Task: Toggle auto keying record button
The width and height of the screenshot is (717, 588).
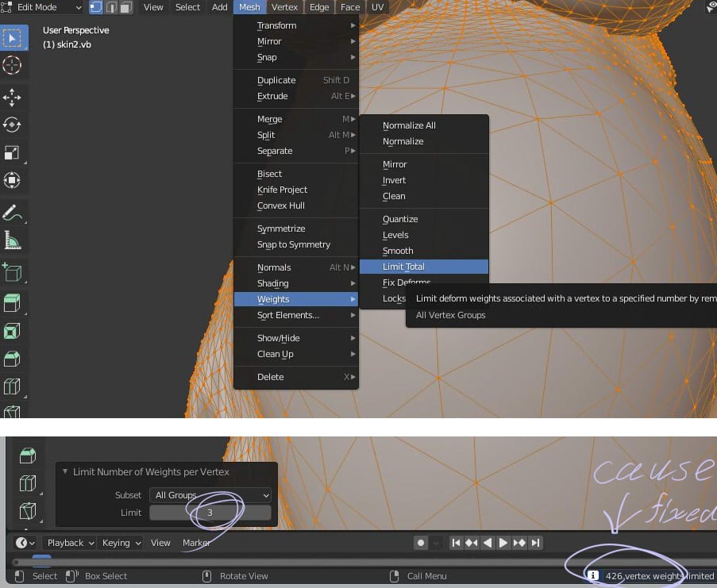Action: tap(421, 543)
